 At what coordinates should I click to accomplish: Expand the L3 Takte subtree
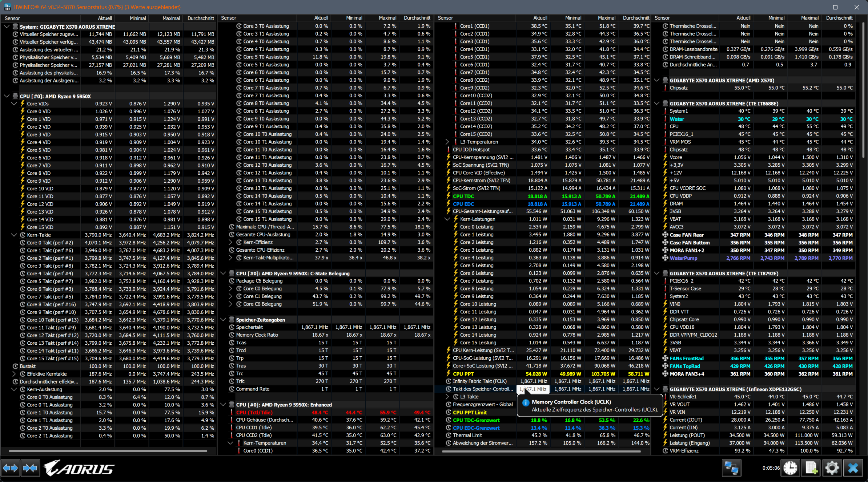(447, 397)
